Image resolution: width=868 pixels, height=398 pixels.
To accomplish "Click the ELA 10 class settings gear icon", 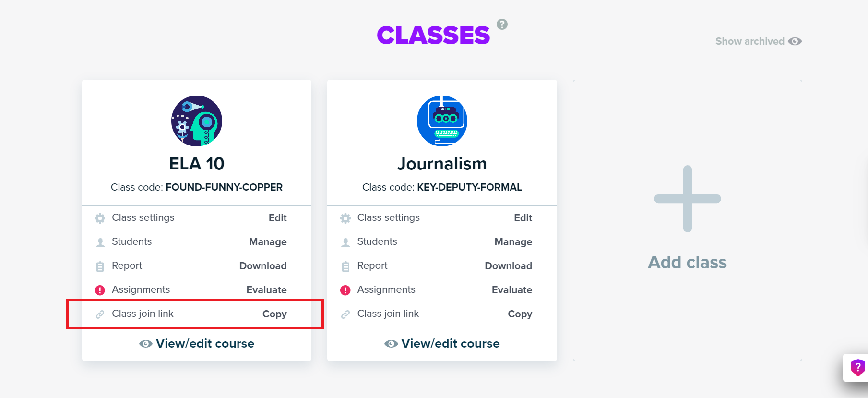I will tap(100, 218).
